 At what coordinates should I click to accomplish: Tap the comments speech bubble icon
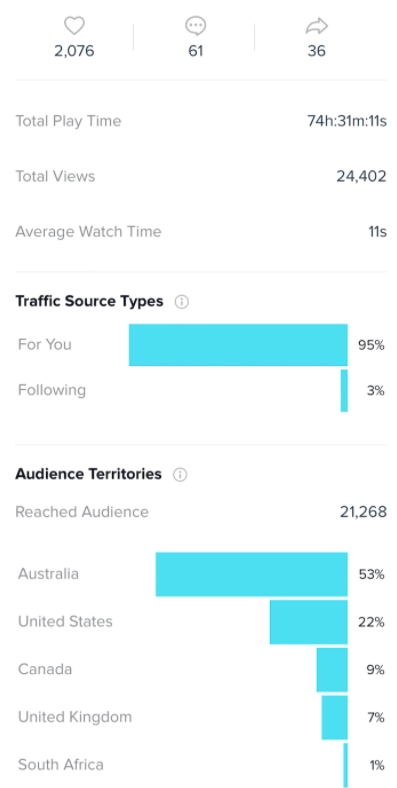(x=195, y=26)
